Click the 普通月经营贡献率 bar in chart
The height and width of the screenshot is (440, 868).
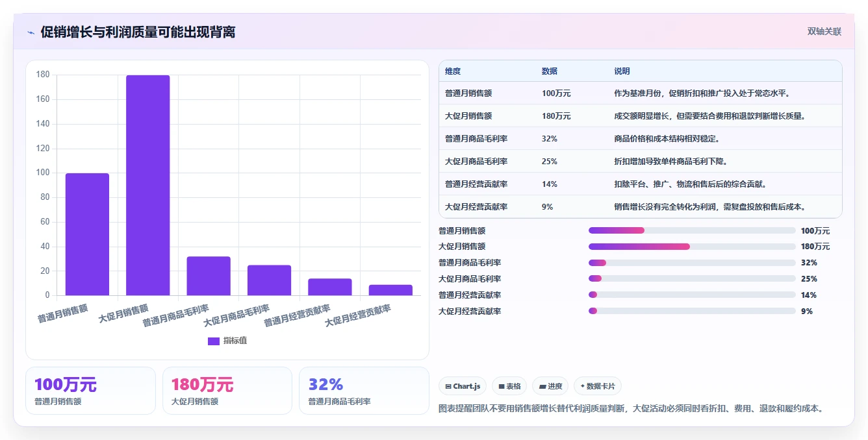330,287
